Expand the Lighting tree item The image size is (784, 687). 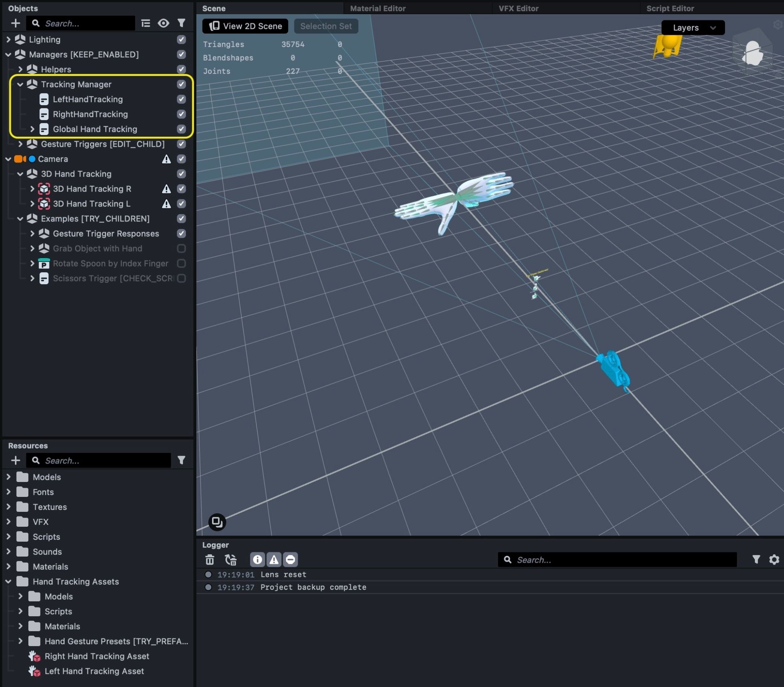[8, 39]
